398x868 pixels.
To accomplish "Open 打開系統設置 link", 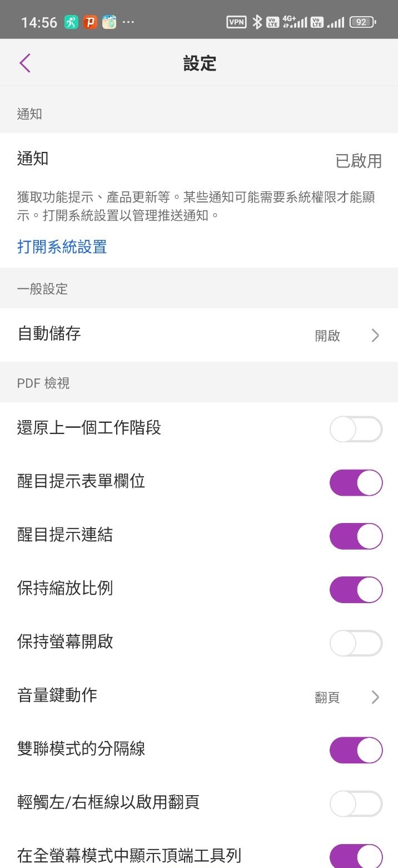I will [x=62, y=246].
